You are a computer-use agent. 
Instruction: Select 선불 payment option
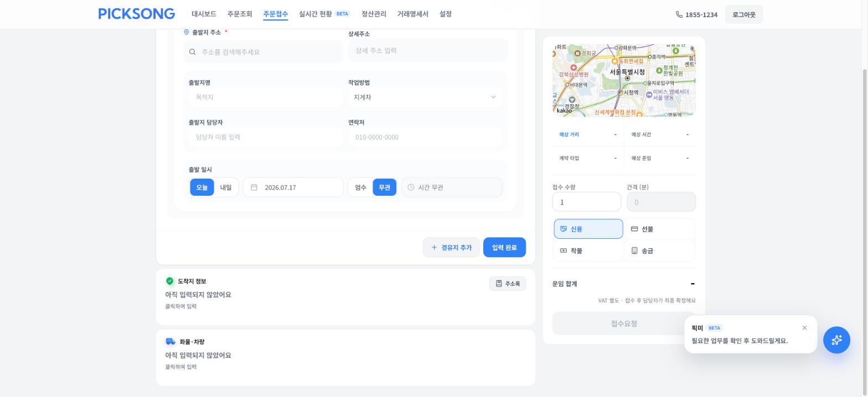(660, 229)
